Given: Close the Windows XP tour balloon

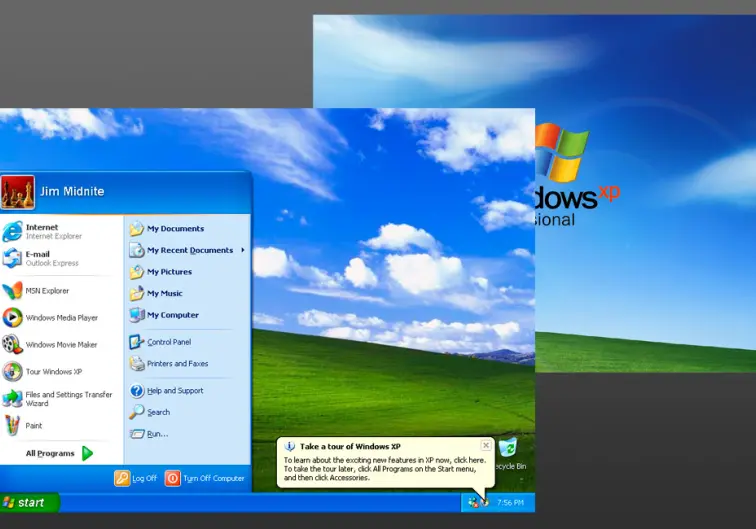Looking at the screenshot, I should point(486,446).
